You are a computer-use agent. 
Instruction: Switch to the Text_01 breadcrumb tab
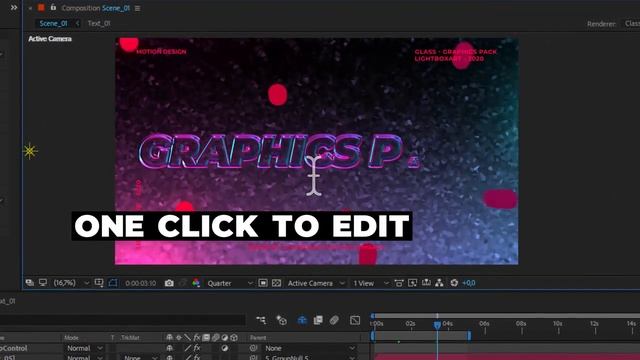pyautogui.click(x=99, y=23)
